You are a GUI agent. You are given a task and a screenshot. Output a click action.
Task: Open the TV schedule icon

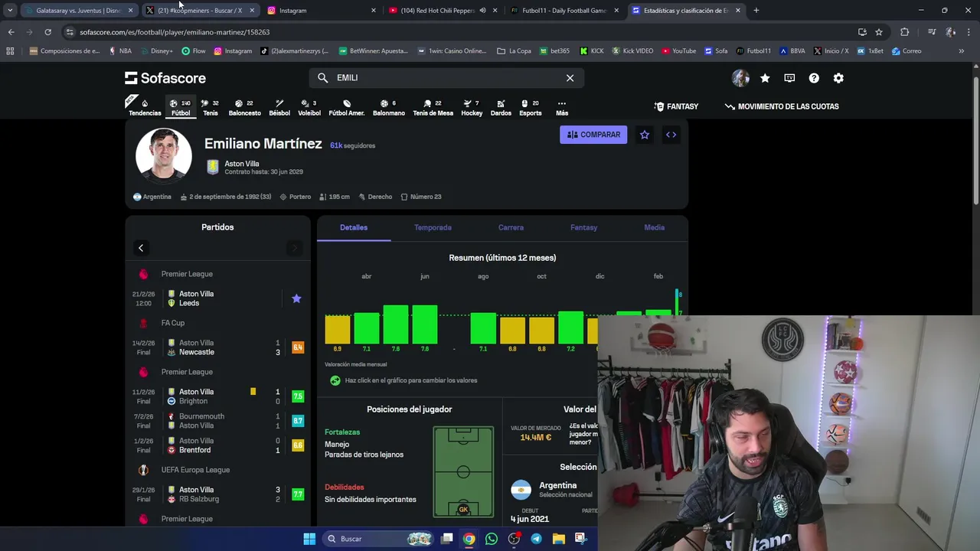pos(789,78)
